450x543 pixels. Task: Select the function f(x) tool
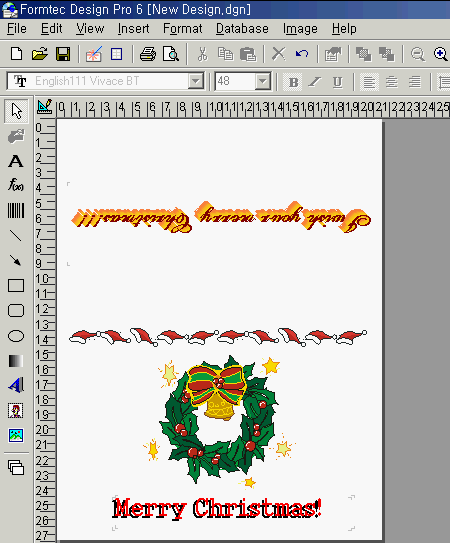pos(16,184)
